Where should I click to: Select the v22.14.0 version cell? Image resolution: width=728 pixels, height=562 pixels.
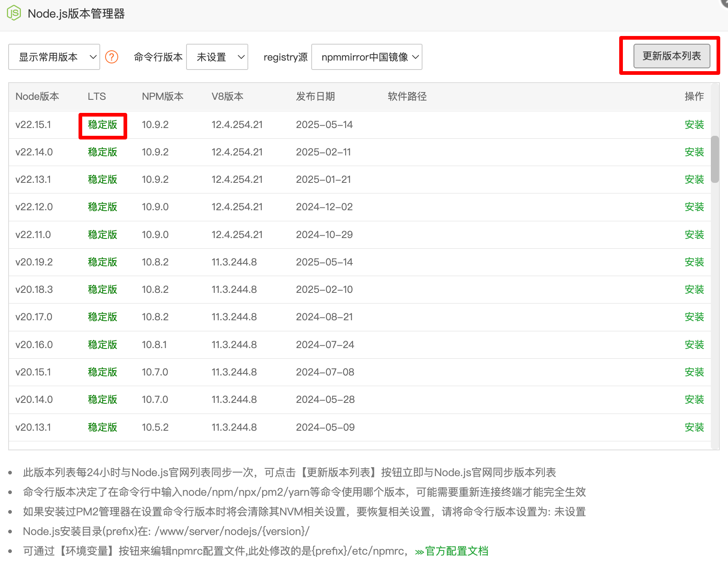point(34,152)
